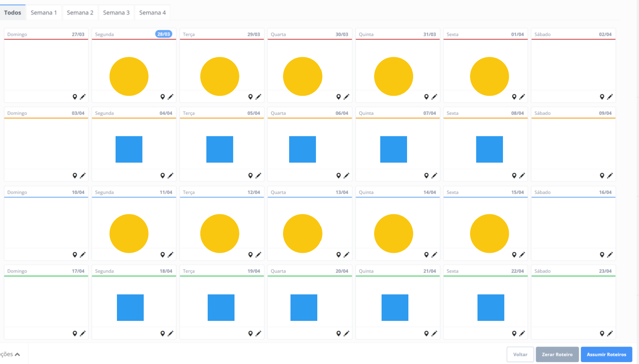Click the highlighted 28/03 date badge
The width and height of the screenshot is (639, 364).
164,34
